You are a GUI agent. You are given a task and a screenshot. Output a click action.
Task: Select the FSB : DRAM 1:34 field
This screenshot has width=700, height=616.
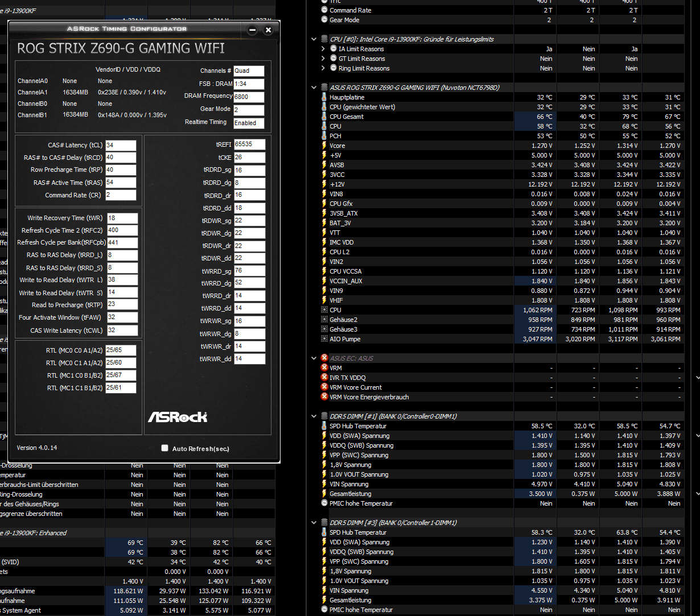249,84
